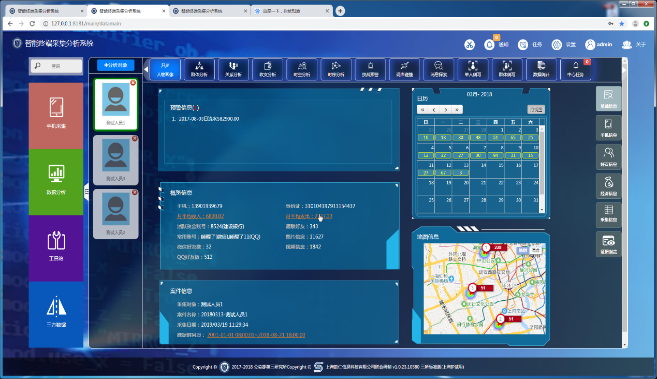Viewport: 657px width, 379px height.
Task: Select the toolbar tab with play-arrow icon
Action: click(x=336, y=69)
